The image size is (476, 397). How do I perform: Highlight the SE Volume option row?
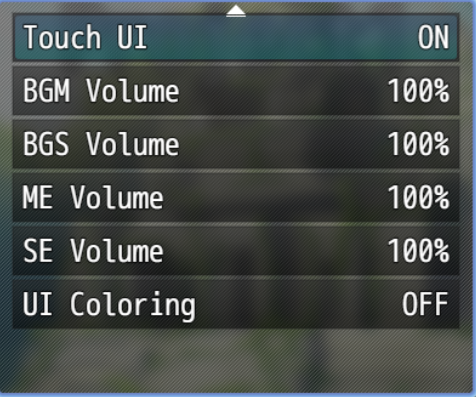pos(236,251)
